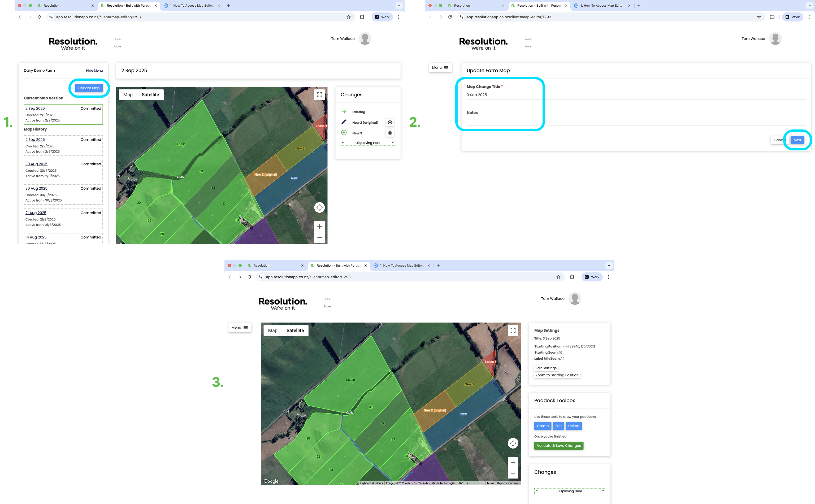The image size is (815, 504).
Task: Zoom in on screenshot 1 map
Action: 319,227
